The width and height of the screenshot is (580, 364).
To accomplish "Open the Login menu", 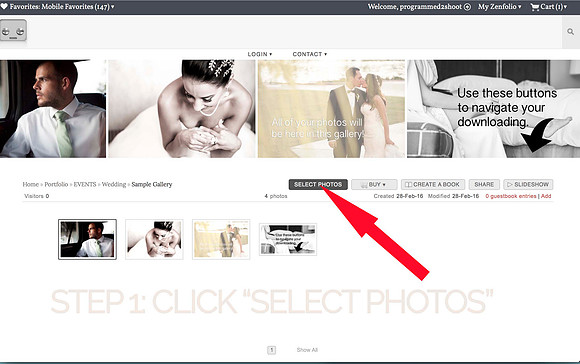I will (x=260, y=54).
